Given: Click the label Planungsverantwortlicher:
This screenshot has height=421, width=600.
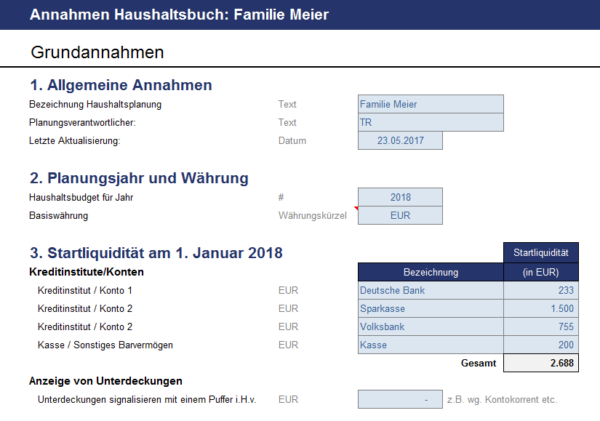Looking at the screenshot, I should coord(82,122).
